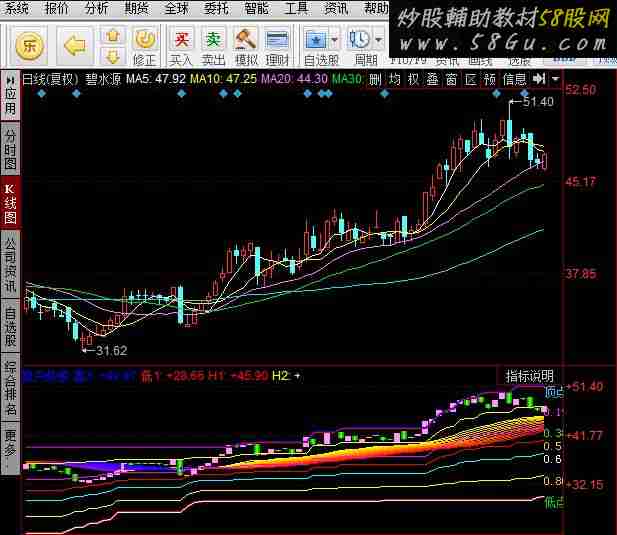This screenshot has width=617, height=535.
Task: Open the 买入 buy icon
Action: click(x=181, y=46)
